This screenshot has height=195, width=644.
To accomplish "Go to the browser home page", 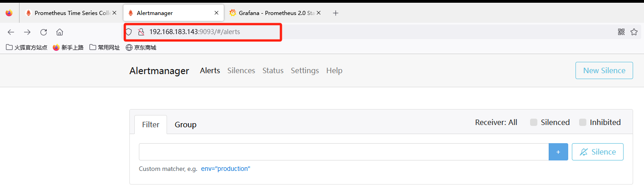I will 59,32.
